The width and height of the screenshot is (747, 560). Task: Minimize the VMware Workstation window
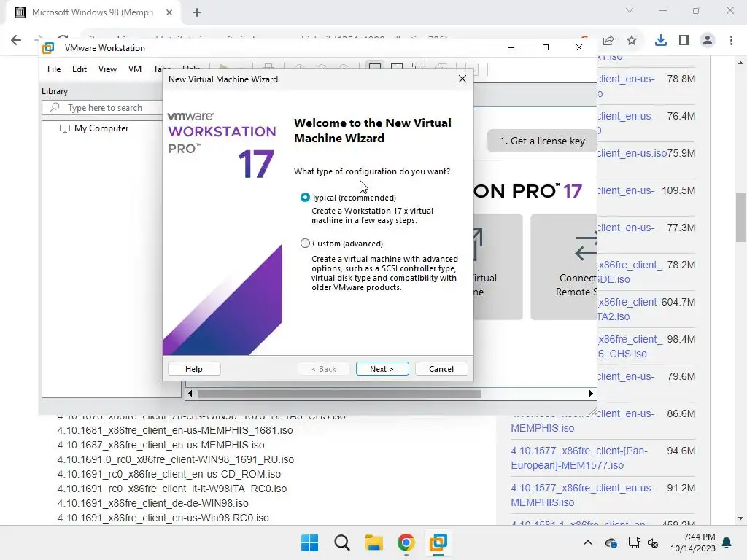tap(511, 47)
